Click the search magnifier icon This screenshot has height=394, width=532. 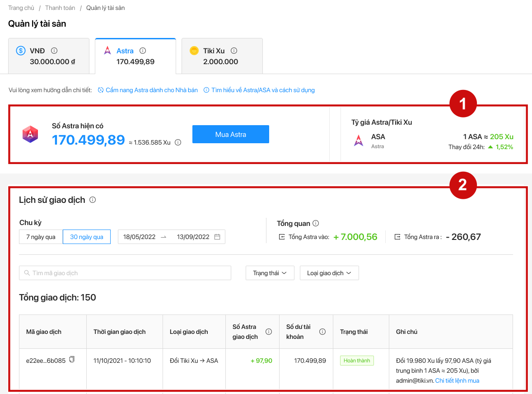point(27,273)
